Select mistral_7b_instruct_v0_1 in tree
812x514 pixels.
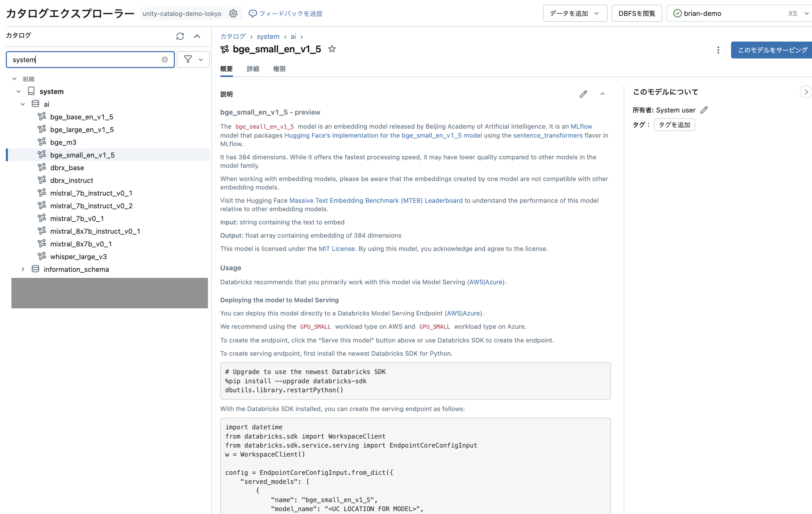pyautogui.click(x=91, y=193)
